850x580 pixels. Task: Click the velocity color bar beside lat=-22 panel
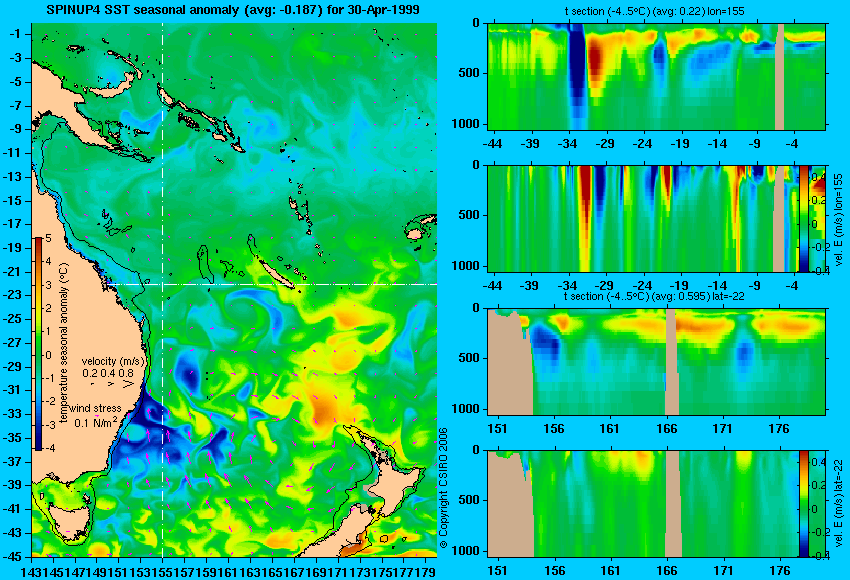coord(804,504)
